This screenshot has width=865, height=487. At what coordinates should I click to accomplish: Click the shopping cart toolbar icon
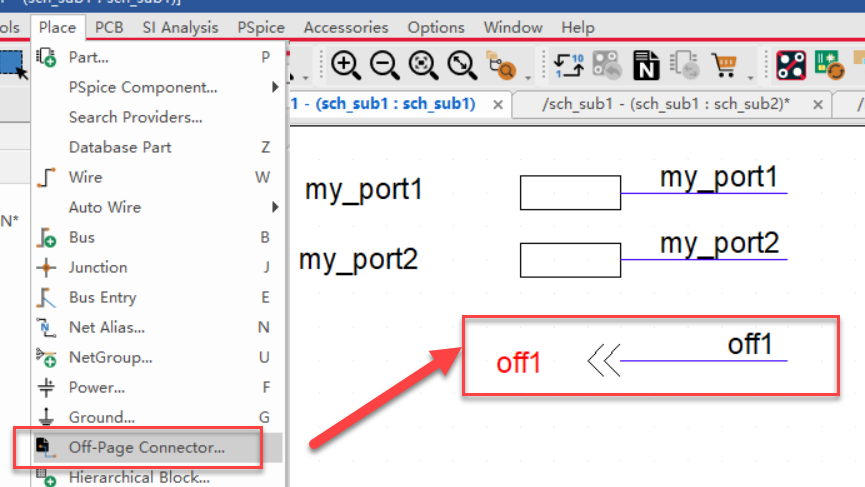pos(723,65)
